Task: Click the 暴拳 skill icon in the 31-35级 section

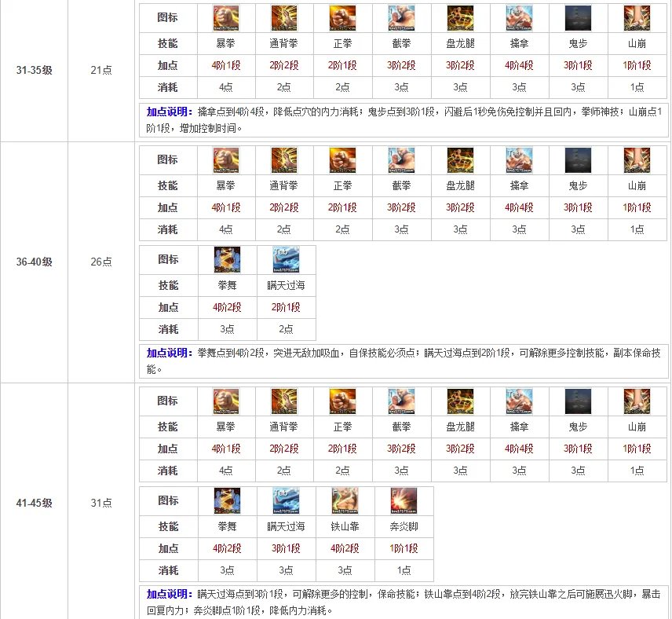Action: [x=226, y=17]
